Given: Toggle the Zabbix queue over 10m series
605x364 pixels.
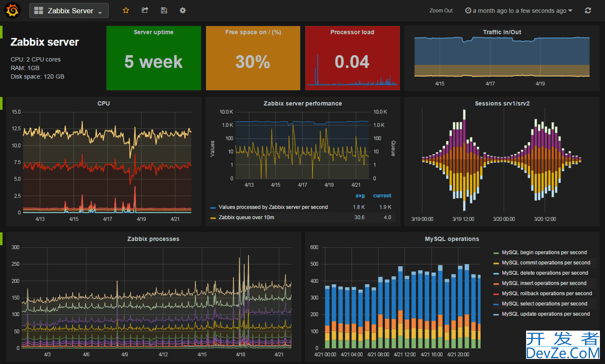Looking at the screenshot, I should (246, 217).
